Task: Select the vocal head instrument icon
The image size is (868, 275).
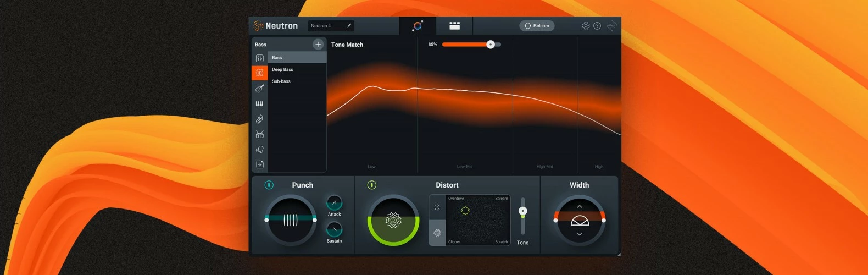Action: (260, 150)
